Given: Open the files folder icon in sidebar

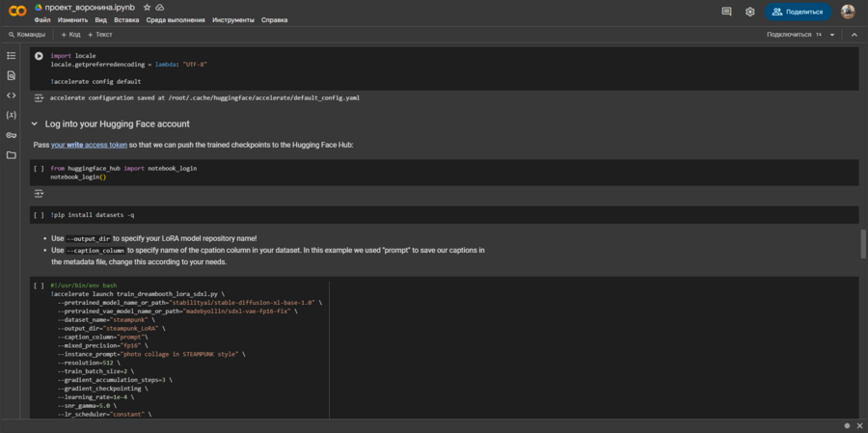Looking at the screenshot, I should (x=11, y=154).
